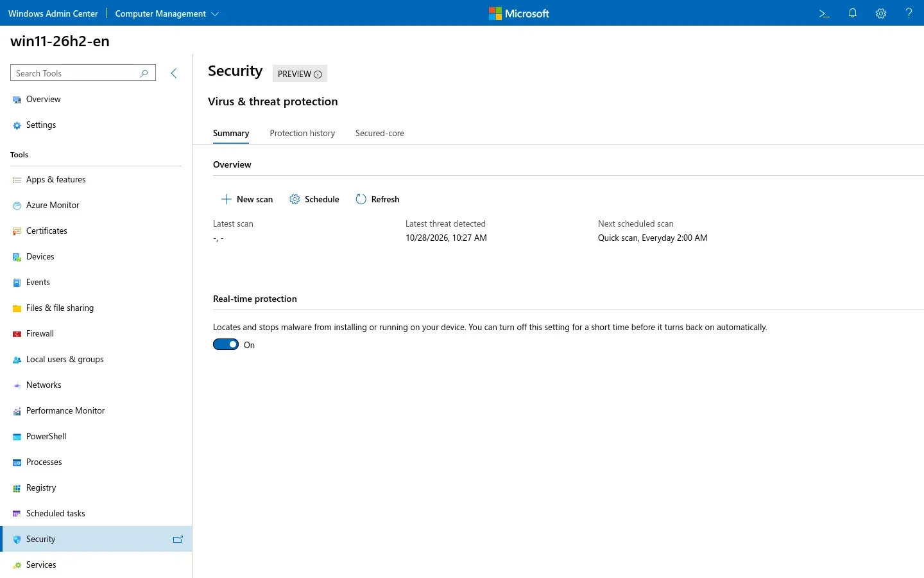Image resolution: width=924 pixels, height=578 pixels.
Task: Open the notifications bell
Action: (853, 13)
